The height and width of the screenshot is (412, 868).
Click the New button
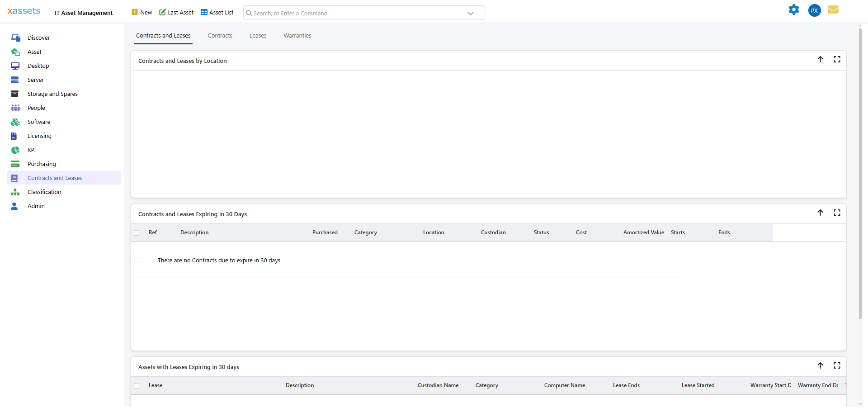(141, 12)
